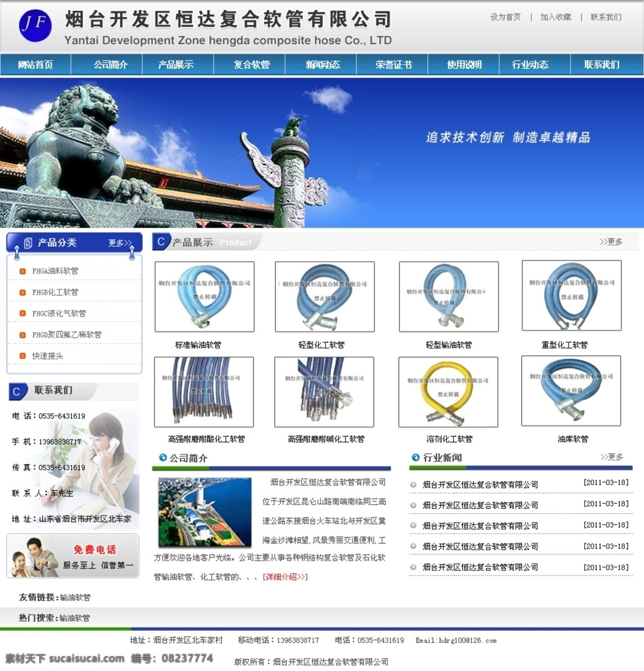Open 标准输油软管 product thumbnail
Image resolution: width=644 pixels, height=671 pixels.
(x=204, y=297)
